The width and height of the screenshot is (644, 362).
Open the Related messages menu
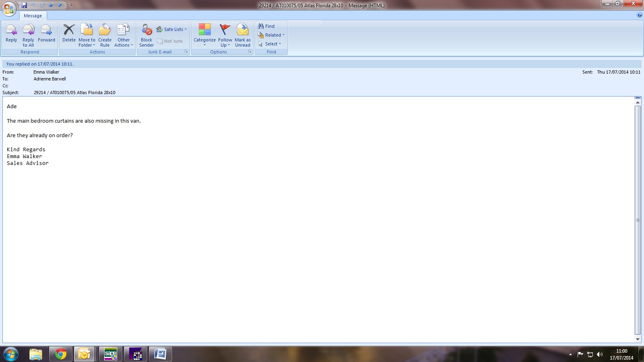pos(272,35)
